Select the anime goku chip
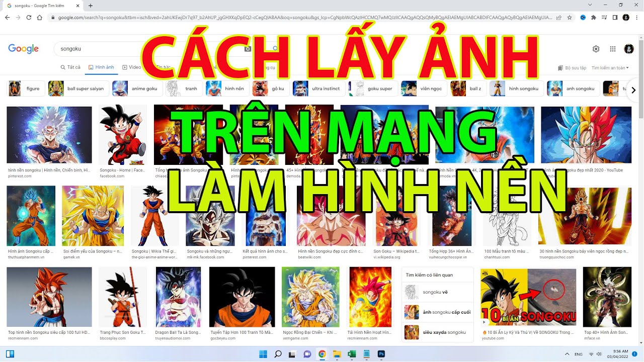644x362 pixels. (136, 88)
